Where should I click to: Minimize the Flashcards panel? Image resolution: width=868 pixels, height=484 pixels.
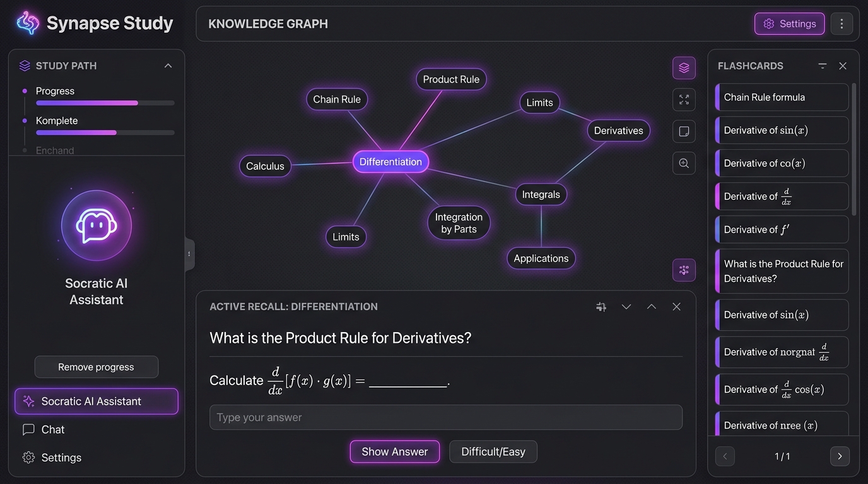coord(822,66)
